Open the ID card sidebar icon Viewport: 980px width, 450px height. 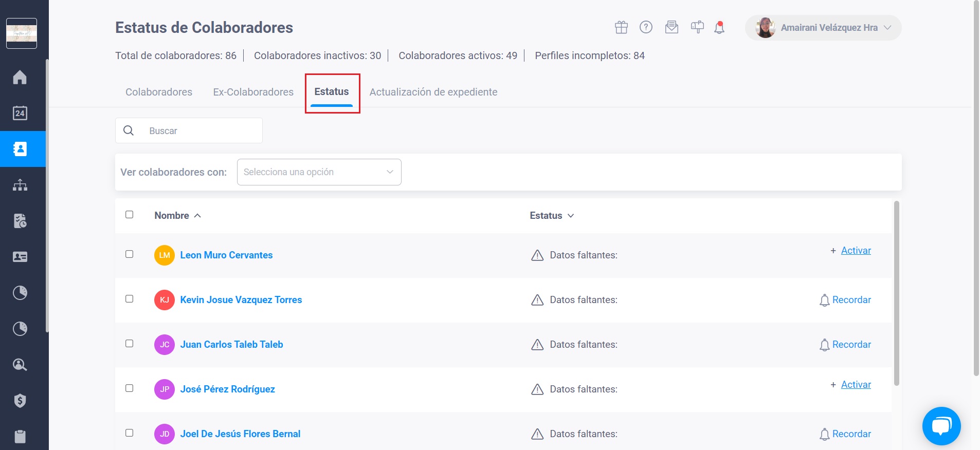pos(20,257)
